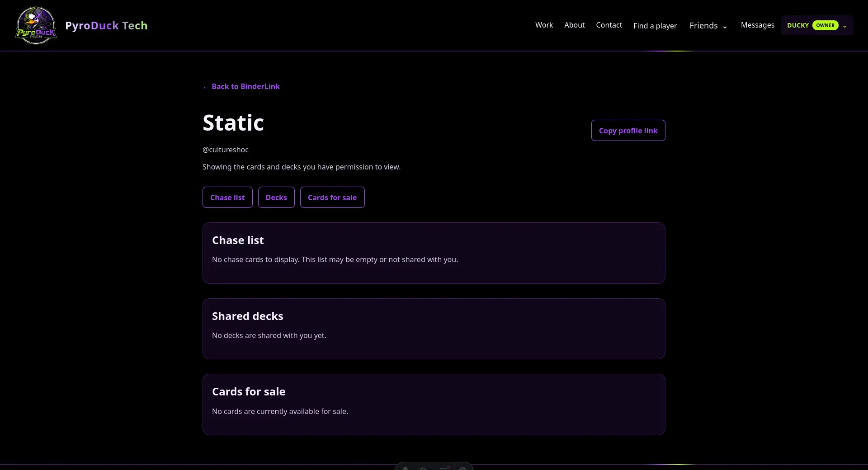Click 'No cards are currently available for sale.'
This screenshot has height=470, width=868.
click(x=280, y=411)
